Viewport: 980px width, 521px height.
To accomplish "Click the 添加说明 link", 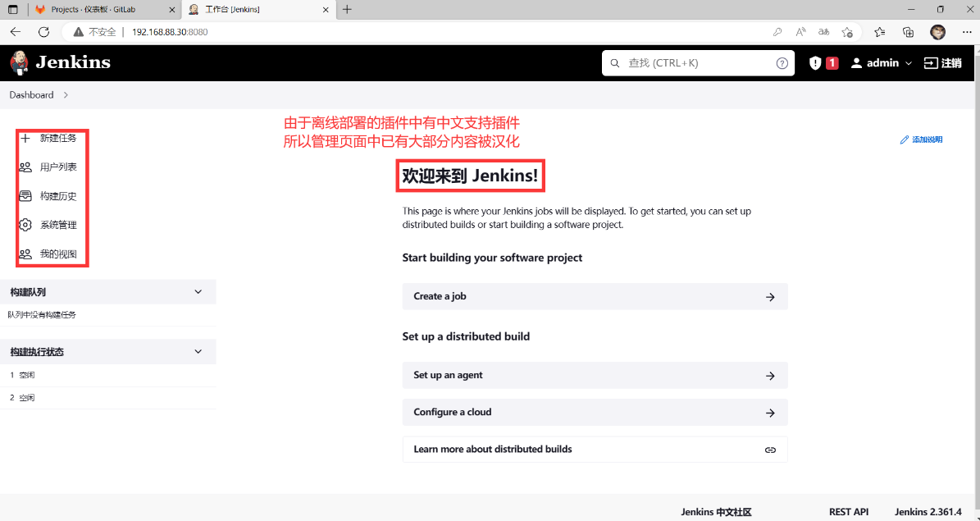I will click(x=921, y=139).
